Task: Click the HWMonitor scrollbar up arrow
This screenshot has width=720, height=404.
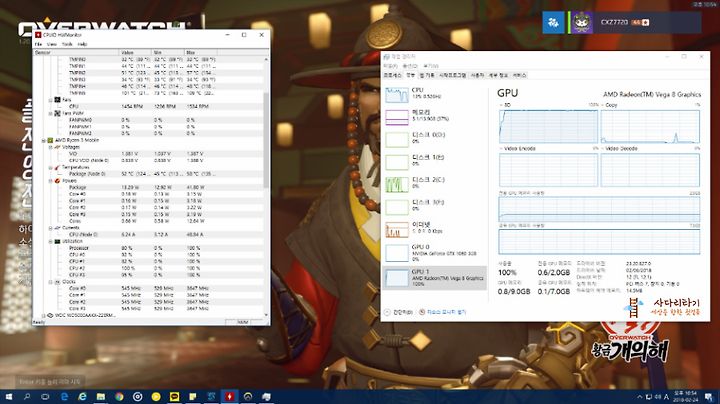Action: click(266, 60)
